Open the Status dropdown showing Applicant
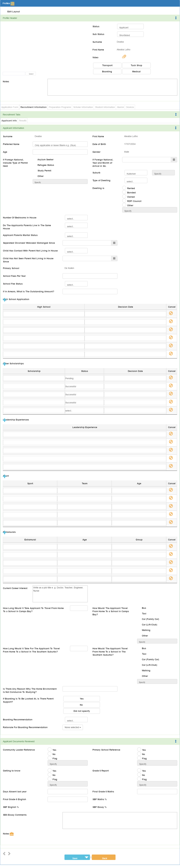Viewport: 180px width, 868px height. (x=130, y=27)
